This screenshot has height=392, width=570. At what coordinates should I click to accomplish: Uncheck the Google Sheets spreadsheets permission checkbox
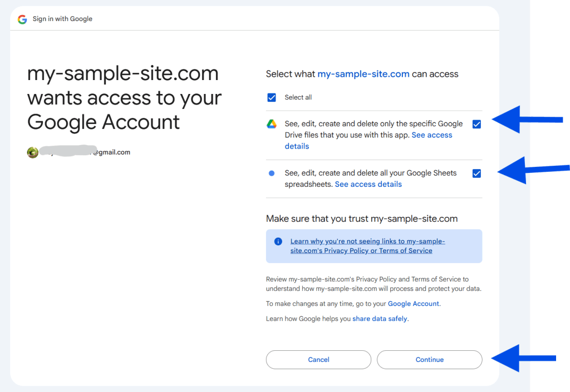(x=476, y=173)
